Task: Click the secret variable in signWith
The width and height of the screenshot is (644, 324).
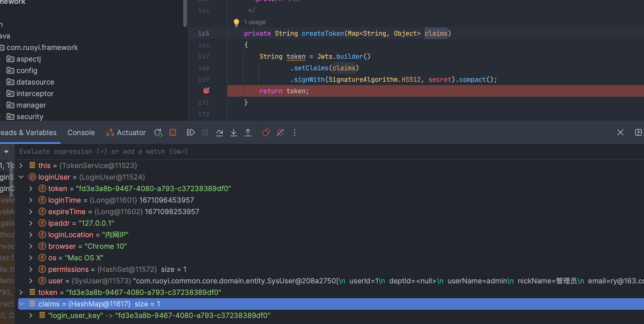Action: [x=440, y=80]
